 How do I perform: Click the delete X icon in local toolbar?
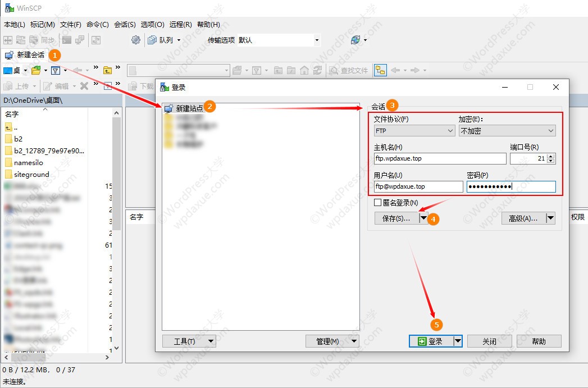pos(84,86)
